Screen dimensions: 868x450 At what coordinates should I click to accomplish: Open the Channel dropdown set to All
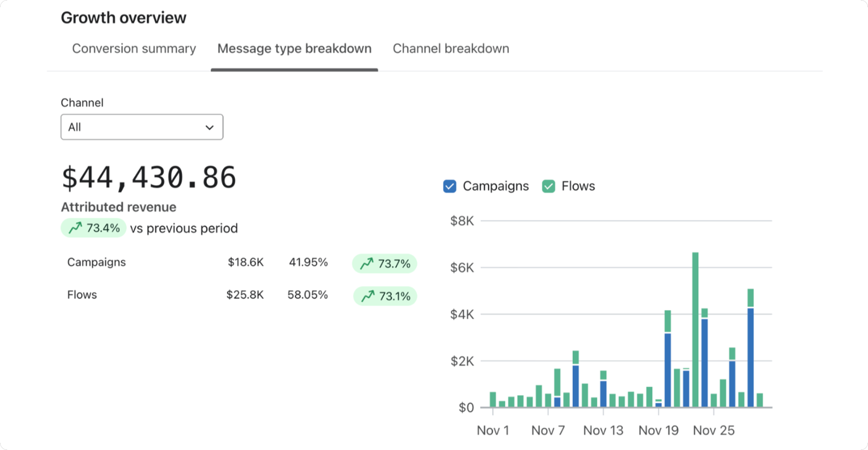[x=142, y=127]
